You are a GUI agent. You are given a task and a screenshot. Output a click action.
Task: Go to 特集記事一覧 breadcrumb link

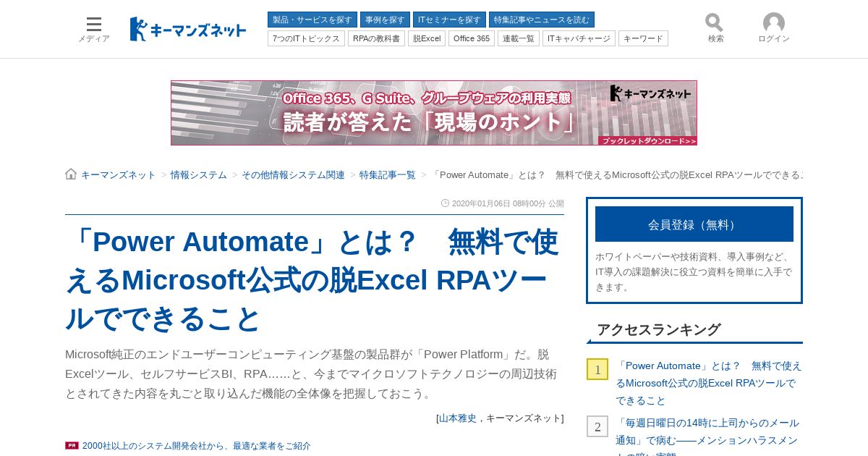click(388, 175)
